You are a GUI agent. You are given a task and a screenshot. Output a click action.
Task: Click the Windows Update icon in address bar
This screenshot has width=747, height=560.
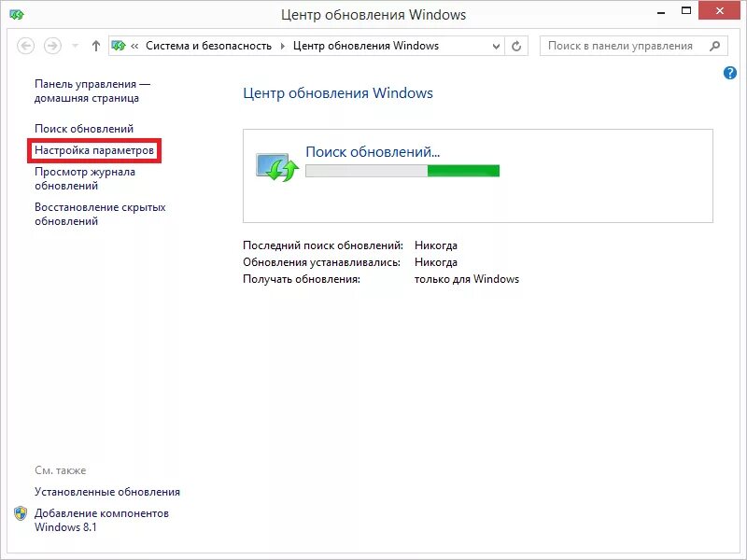click(119, 46)
